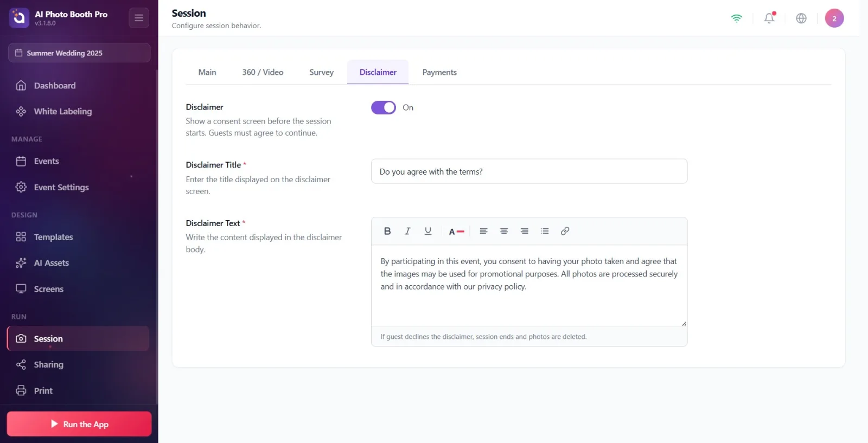
Task: Center align disclaimer text
Action: pyautogui.click(x=504, y=231)
